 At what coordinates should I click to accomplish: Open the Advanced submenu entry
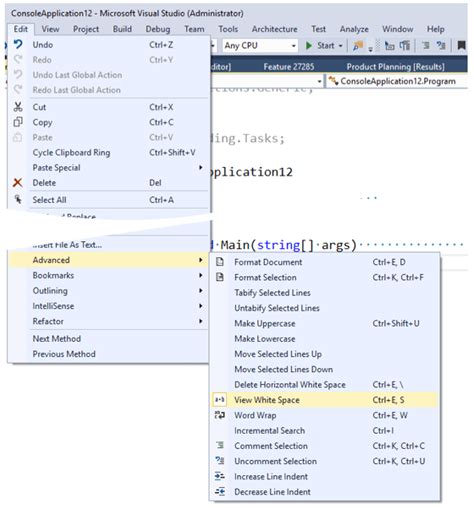coord(109,260)
